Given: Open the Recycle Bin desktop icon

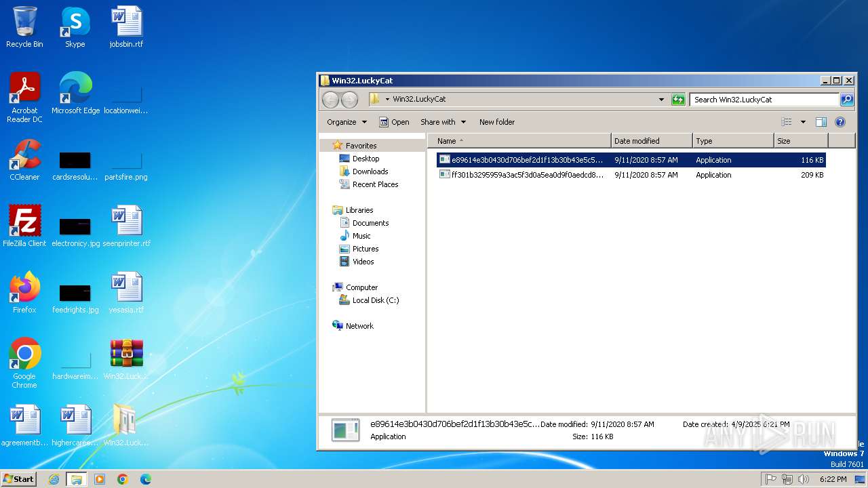Looking at the screenshot, I should [24, 27].
